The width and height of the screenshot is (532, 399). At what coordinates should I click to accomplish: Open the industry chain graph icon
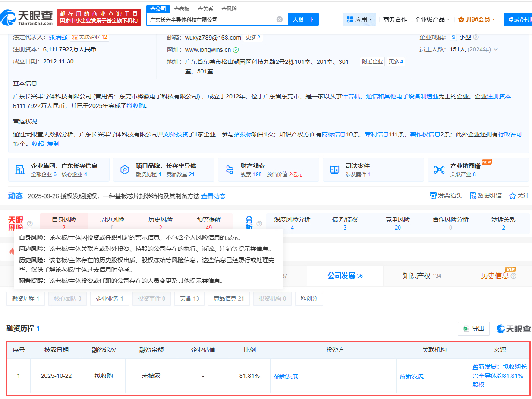[x=439, y=170]
